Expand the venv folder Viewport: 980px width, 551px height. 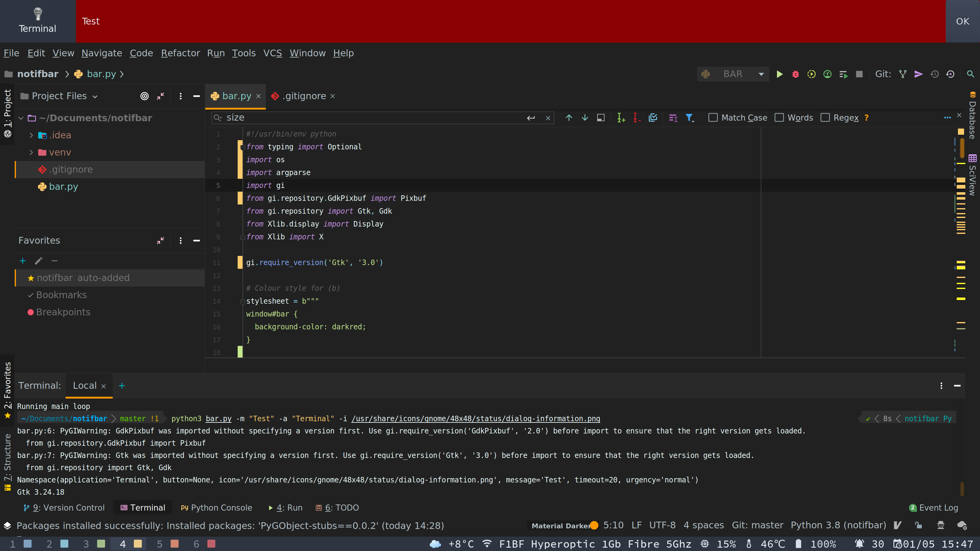coord(31,152)
